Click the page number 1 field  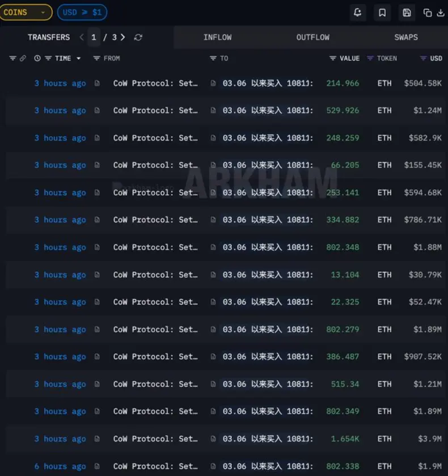pyautogui.click(x=94, y=37)
